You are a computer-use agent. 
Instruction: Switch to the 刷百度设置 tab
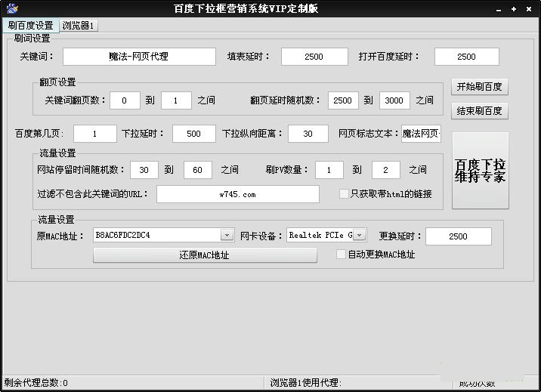point(30,25)
